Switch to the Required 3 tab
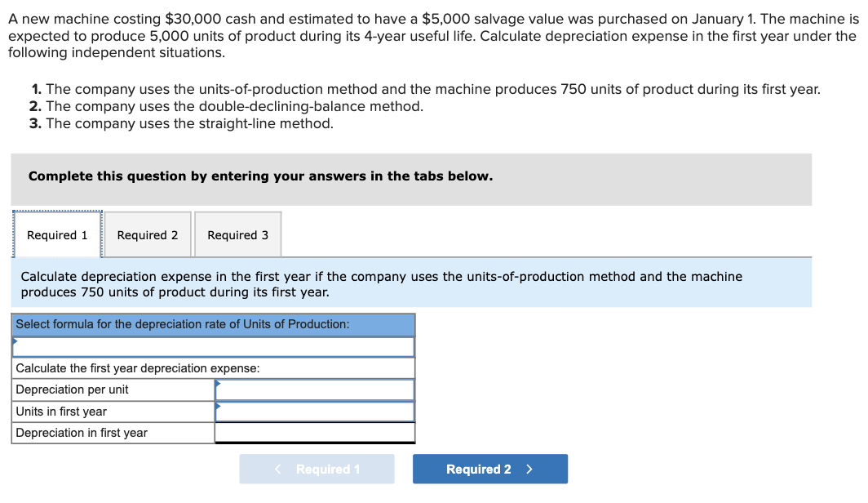The width and height of the screenshot is (868, 503). (237, 234)
